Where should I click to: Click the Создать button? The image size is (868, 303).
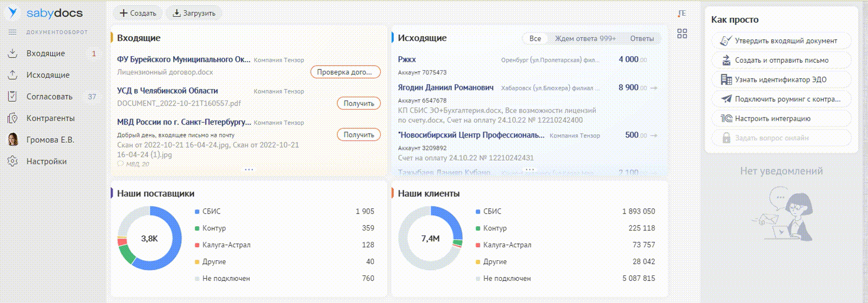coord(137,13)
